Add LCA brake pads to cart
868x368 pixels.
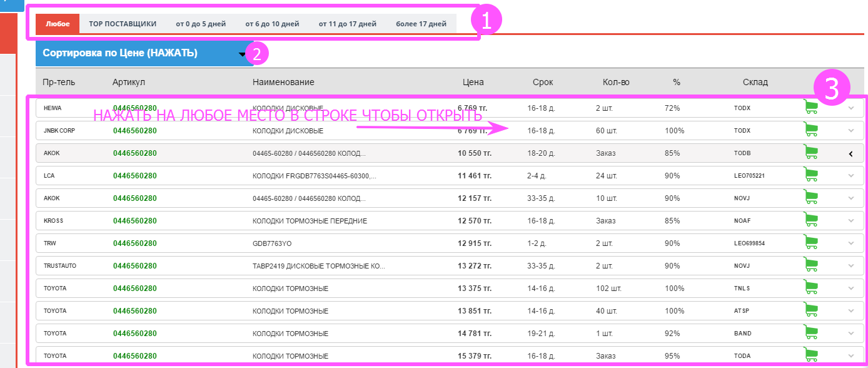(x=810, y=175)
